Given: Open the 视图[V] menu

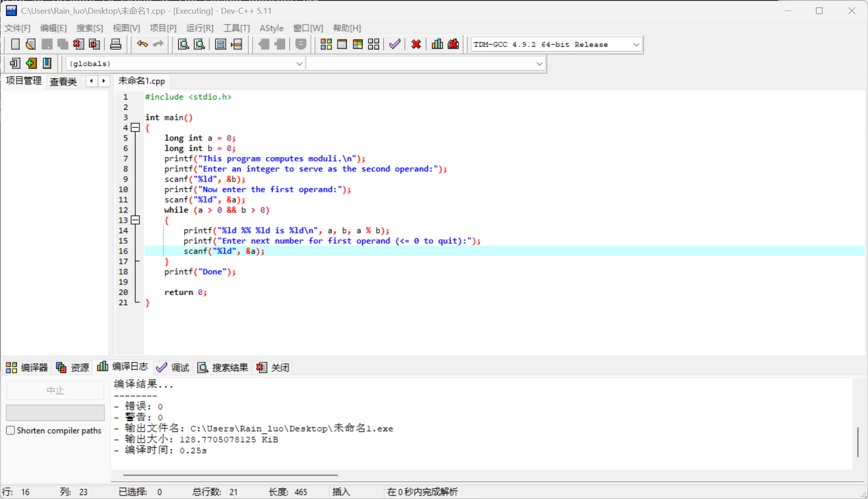Looking at the screenshot, I should point(126,28).
